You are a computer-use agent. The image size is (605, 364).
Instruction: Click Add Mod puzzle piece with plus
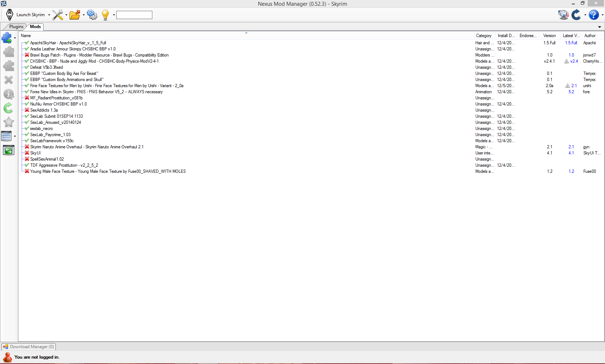click(7, 38)
